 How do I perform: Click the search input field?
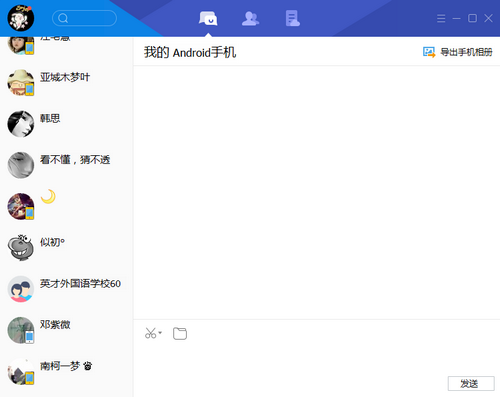(84, 18)
